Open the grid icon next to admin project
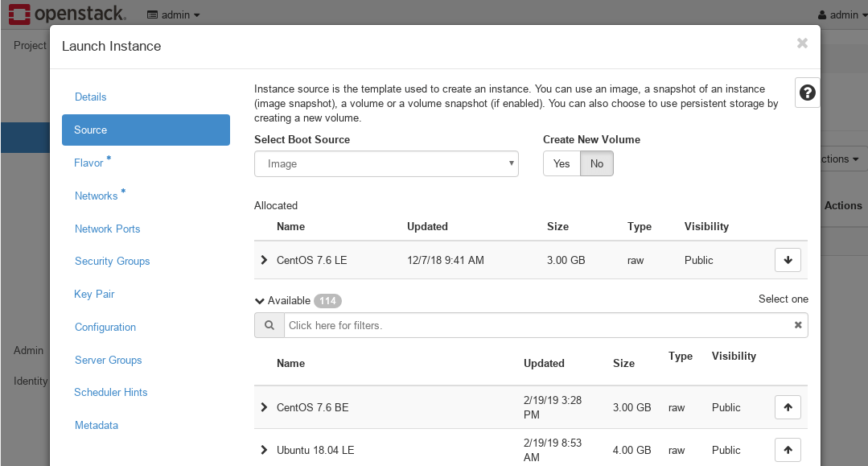Image resolution: width=868 pixels, height=466 pixels. pyautogui.click(x=152, y=14)
